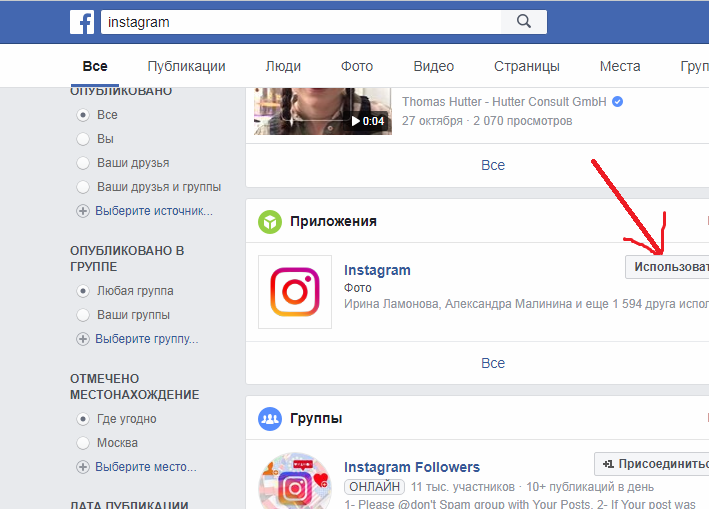
Task: Click the plus icon beside Выберите место
Action: tap(83, 467)
